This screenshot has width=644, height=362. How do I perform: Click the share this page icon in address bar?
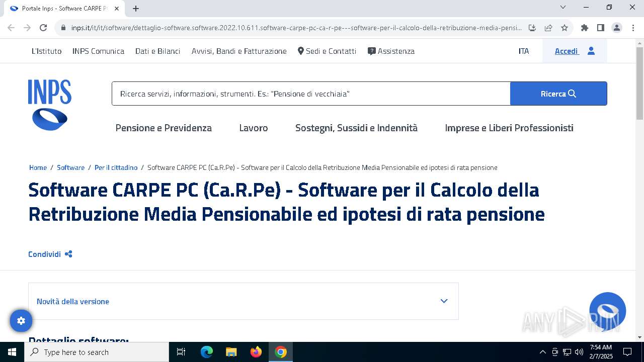548,28
